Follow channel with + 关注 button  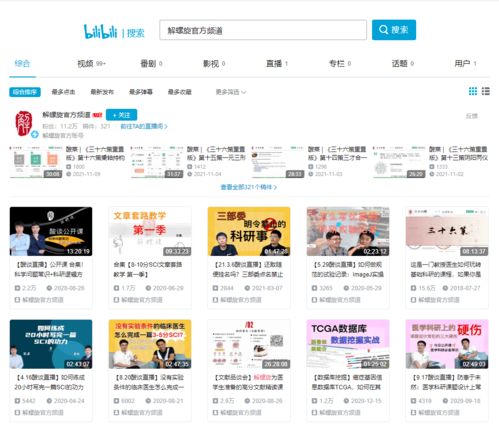coord(121,115)
